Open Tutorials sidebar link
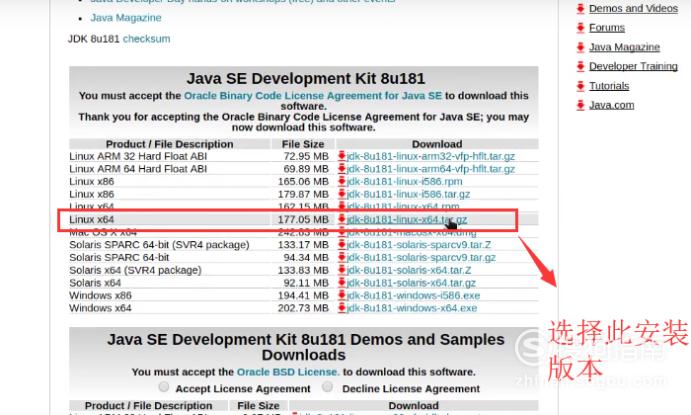691x415 pixels. click(x=609, y=86)
